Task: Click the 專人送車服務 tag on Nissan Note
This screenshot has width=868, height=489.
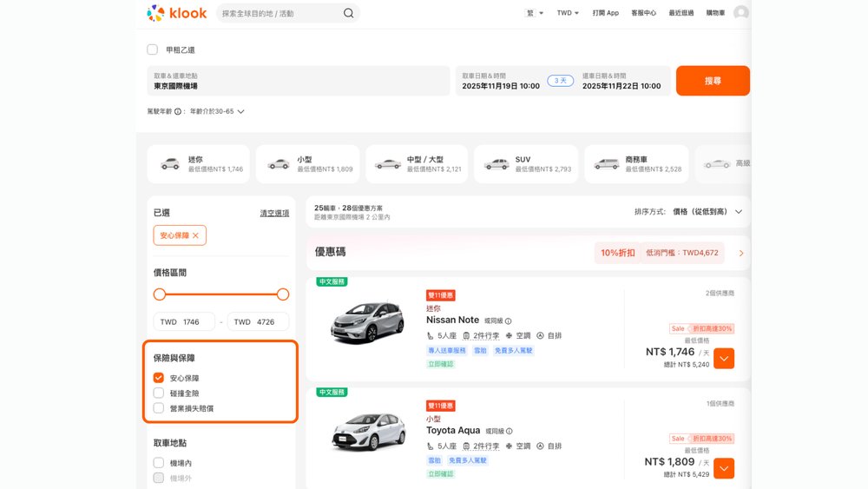Action: click(447, 351)
